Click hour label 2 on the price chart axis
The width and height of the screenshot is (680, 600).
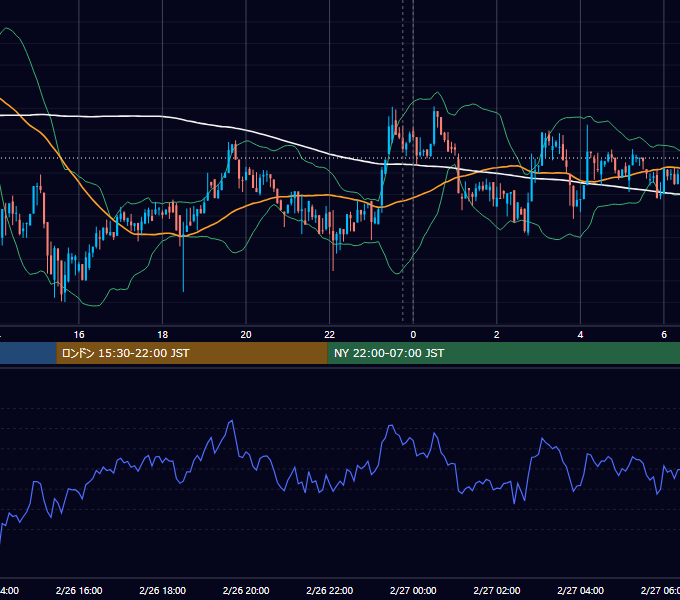497,335
